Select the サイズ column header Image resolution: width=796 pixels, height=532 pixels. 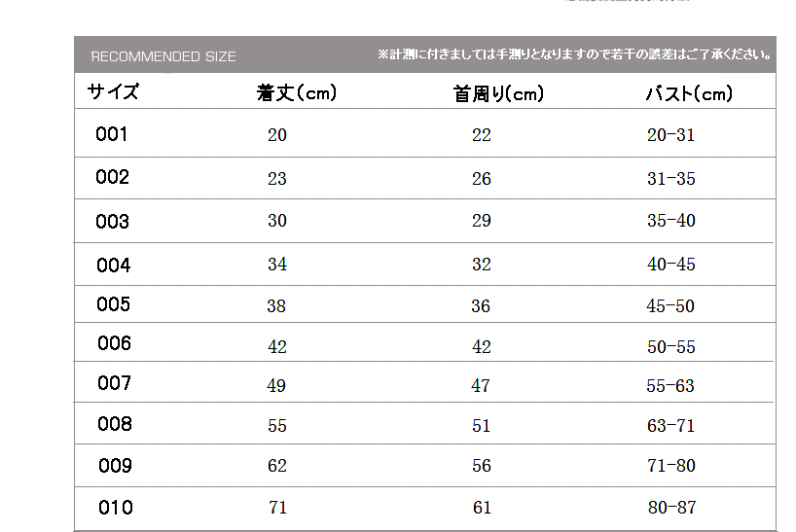[x=113, y=91]
